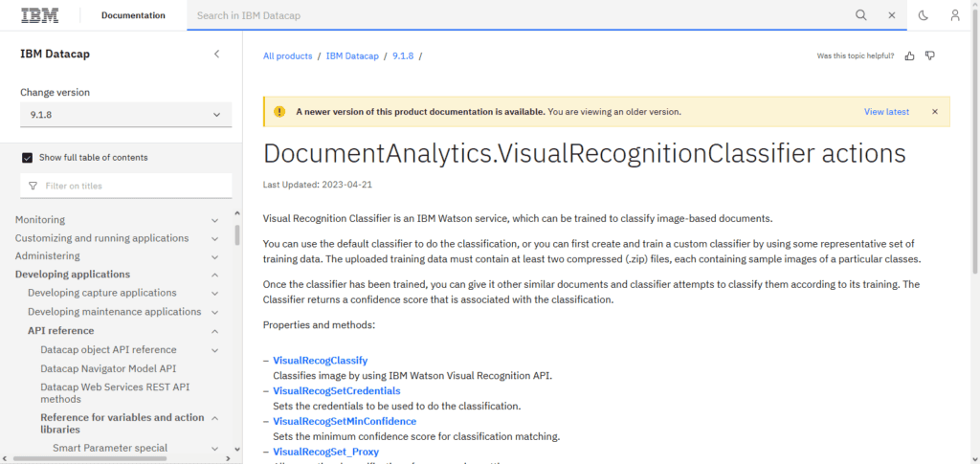The image size is (980, 464).
Task: Open the Documentation tab
Action: pos(134,15)
